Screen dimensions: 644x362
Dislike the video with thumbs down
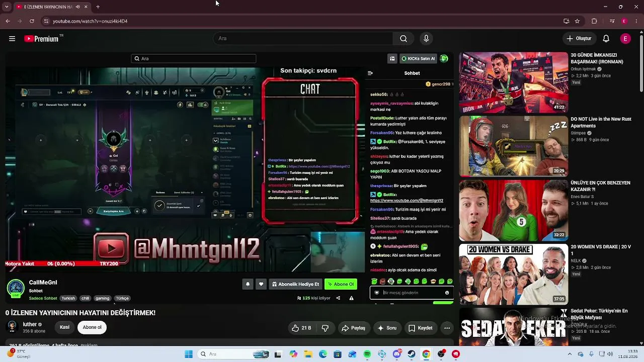(x=325, y=328)
